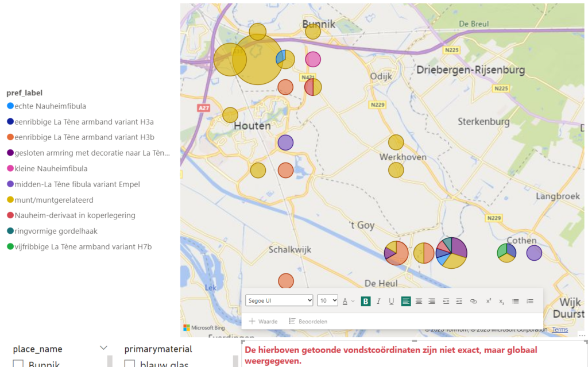Click the Waarde add value button
This screenshot has height=367, width=588.
click(x=263, y=321)
